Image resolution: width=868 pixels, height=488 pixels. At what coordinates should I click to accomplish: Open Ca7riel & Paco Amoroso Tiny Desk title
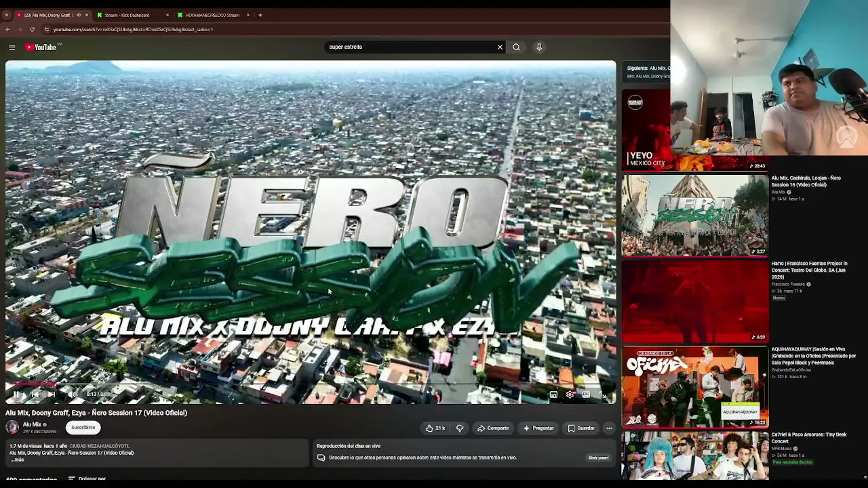(x=809, y=438)
